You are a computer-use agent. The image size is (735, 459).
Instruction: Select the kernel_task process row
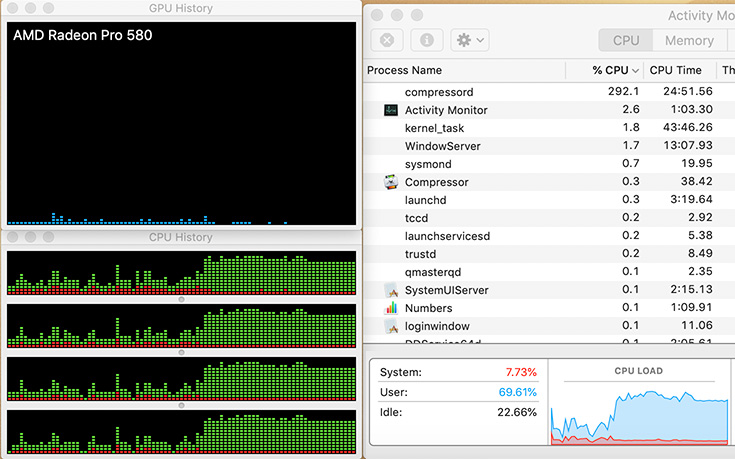[x=549, y=128]
